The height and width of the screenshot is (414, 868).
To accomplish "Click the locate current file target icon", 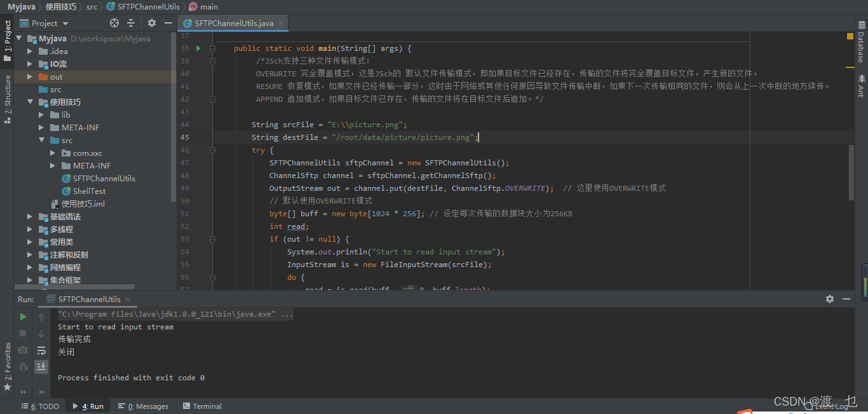I will (x=114, y=23).
